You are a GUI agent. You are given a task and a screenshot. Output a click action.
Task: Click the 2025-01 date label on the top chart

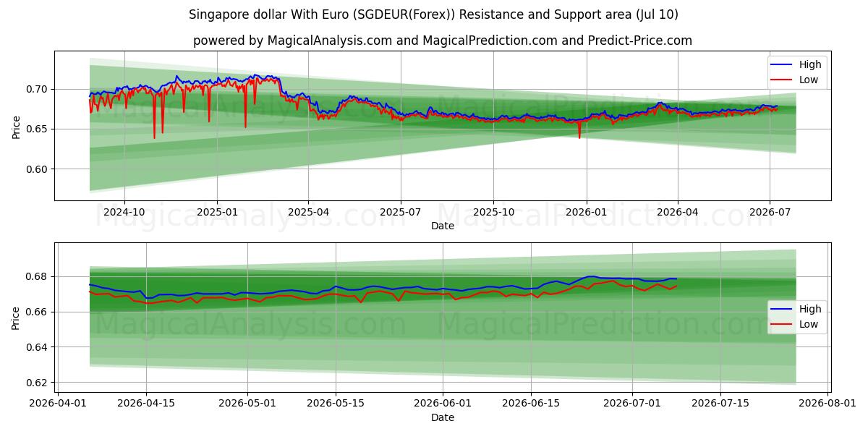(217, 212)
